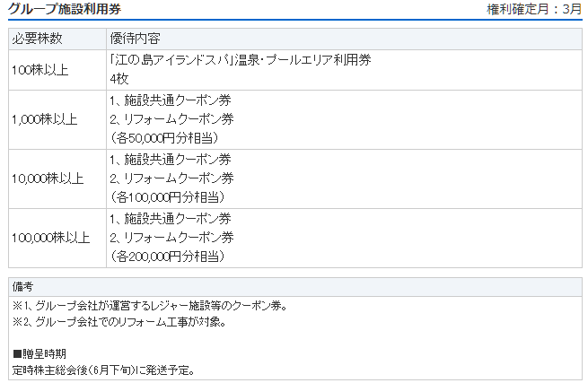Click the (各200,000円分相当) value text
The height and width of the screenshot is (383, 588).
167,257
